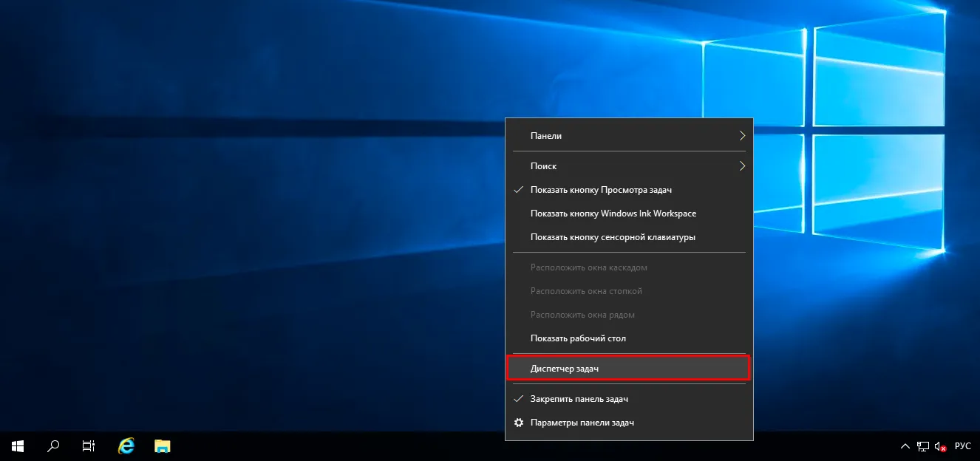This screenshot has width=980, height=461.
Task: Expand the Панели submenu
Action: (x=628, y=136)
